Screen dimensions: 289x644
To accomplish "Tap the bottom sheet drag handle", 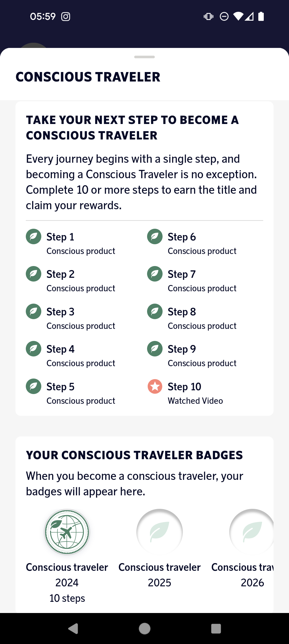I will [x=144, y=57].
